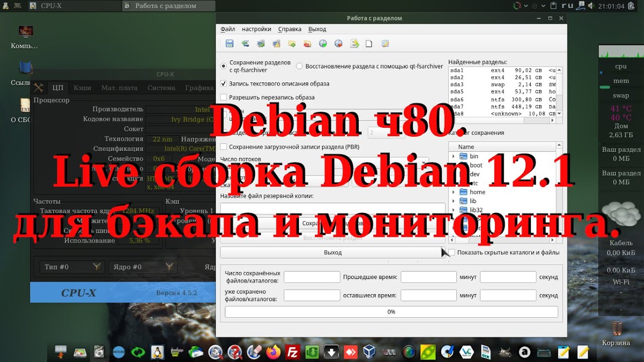This screenshot has width=644, height=362.
Task: Click the directory tree vertical scrollbar
Action: [x=559, y=189]
